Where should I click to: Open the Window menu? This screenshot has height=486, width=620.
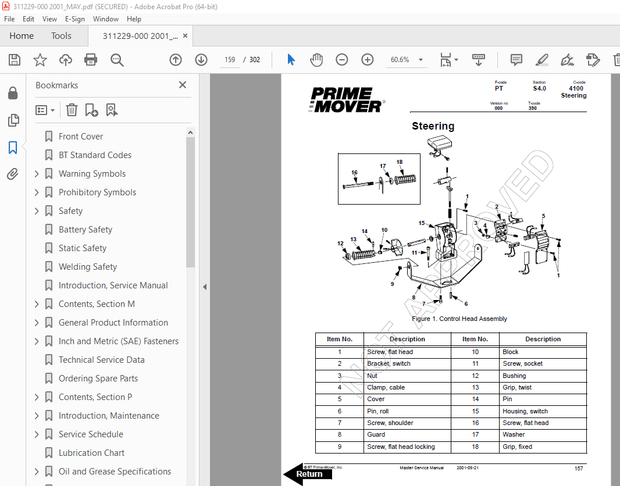(106, 19)
